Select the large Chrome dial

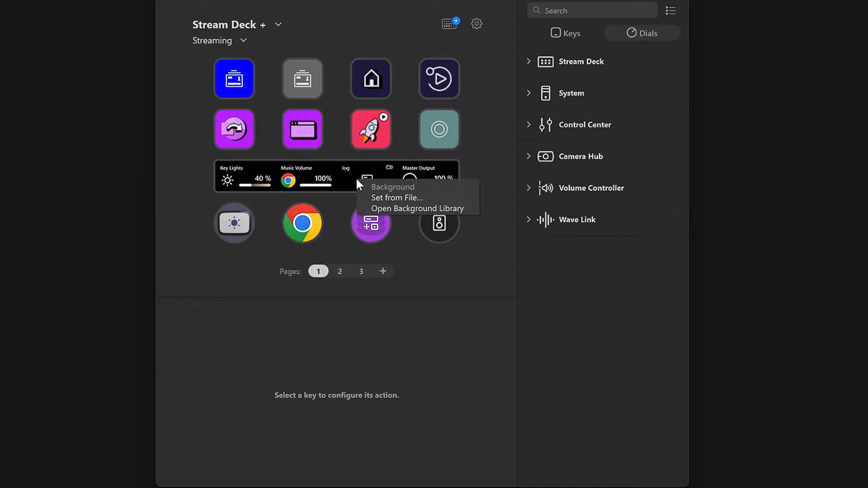302,223
